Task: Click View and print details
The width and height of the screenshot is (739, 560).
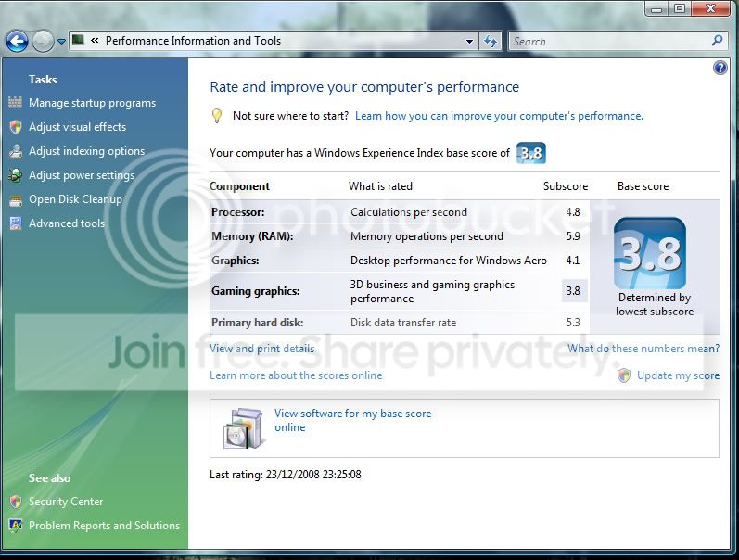Action: [262, 349]
